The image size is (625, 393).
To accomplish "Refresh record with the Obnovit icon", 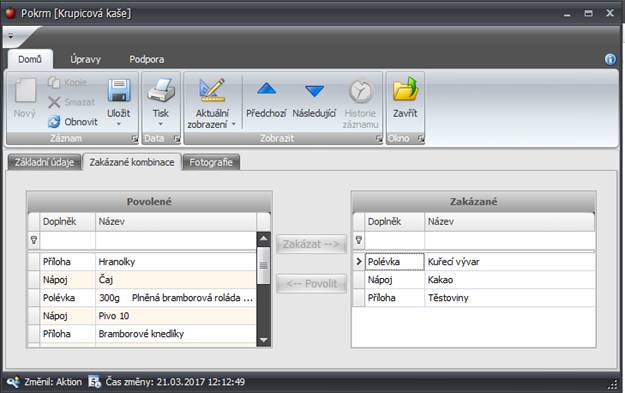I will (54, 122).
